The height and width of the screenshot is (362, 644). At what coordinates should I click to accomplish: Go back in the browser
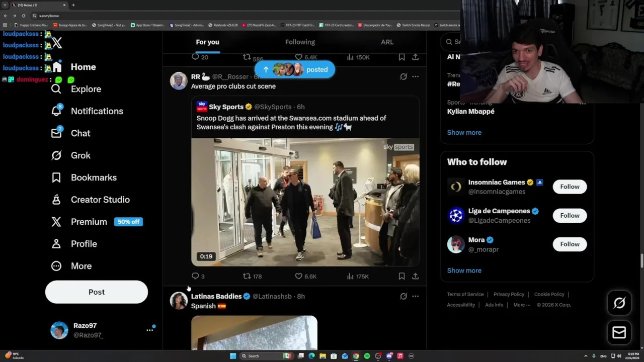click(6, 16)
